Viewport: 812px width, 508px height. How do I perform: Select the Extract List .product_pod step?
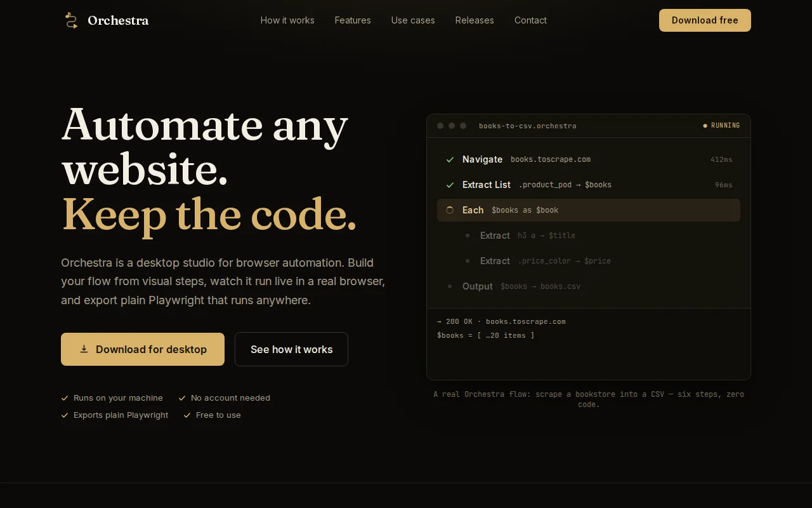coord(589,185)
